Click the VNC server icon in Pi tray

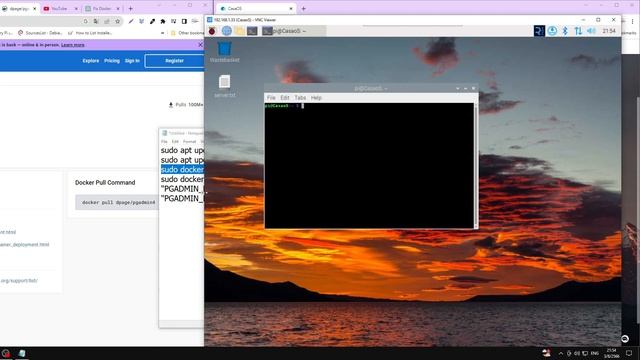(539, 31)
